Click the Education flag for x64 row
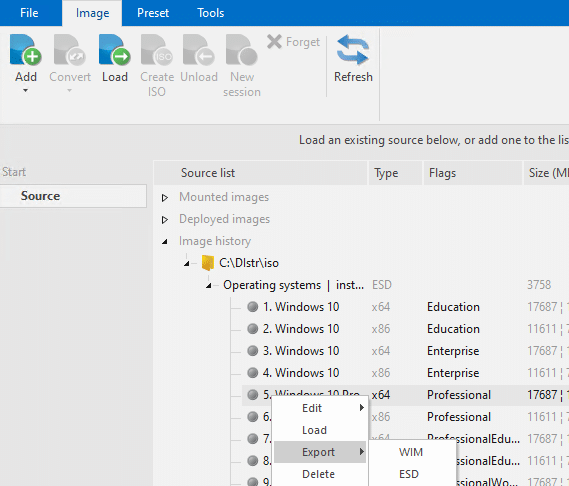Screen dimensions: 569x486 click(x=453, y=307)
